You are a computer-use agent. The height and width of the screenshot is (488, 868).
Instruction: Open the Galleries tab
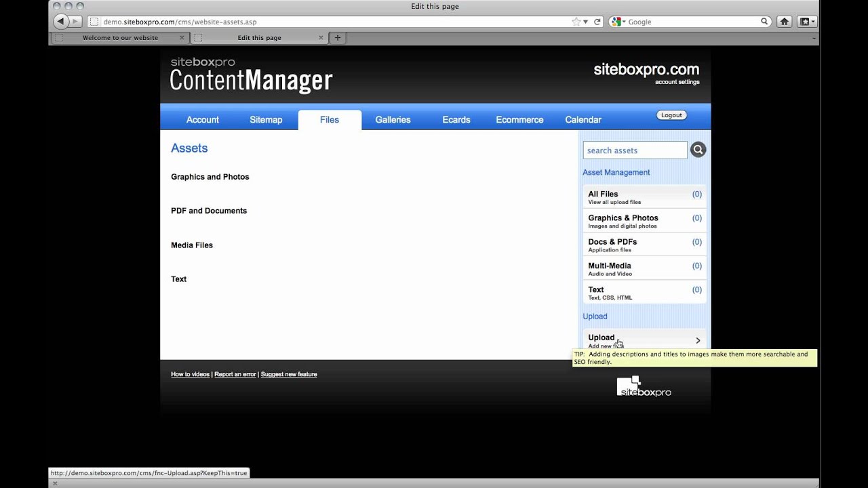393,119
